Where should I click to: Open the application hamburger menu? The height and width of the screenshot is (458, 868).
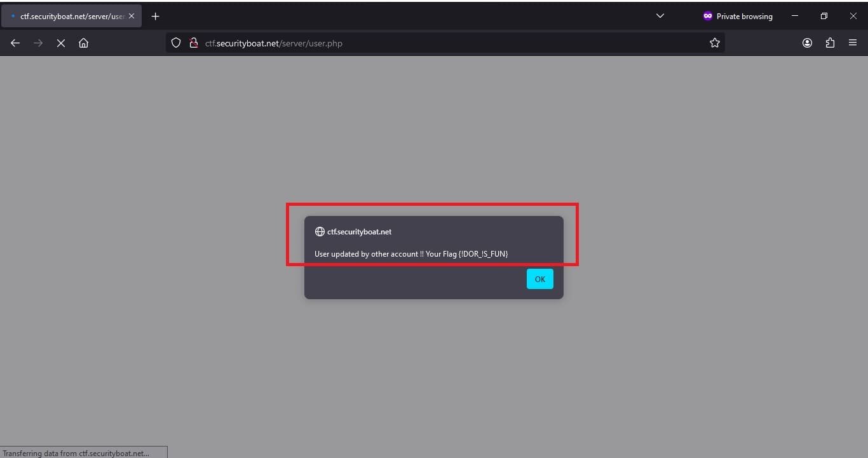[853, 43]
